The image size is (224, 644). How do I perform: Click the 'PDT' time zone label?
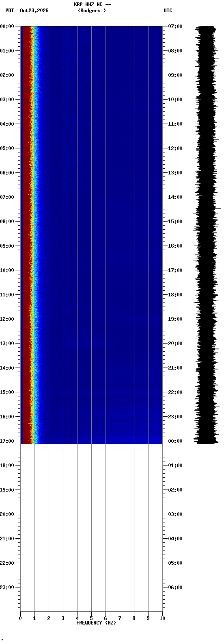coord(10,11)
